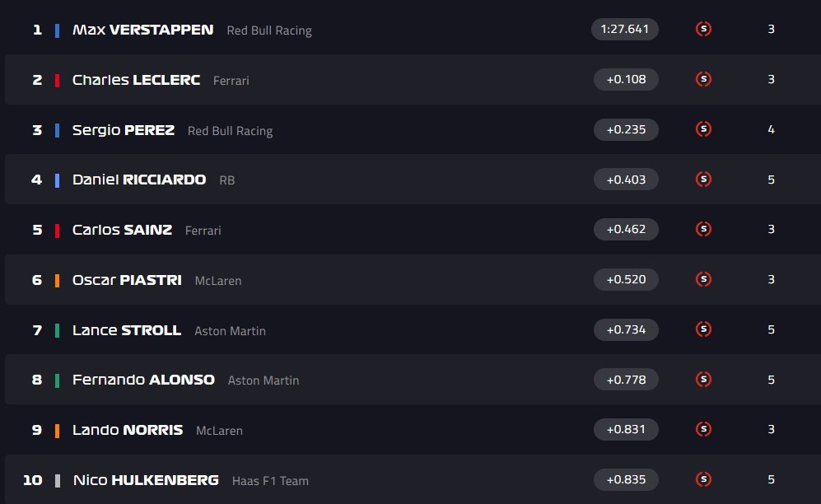Select Fernando Alonso's name
Image resolution: width=821 pixels, height=504 pixels.
click(143, 380)
